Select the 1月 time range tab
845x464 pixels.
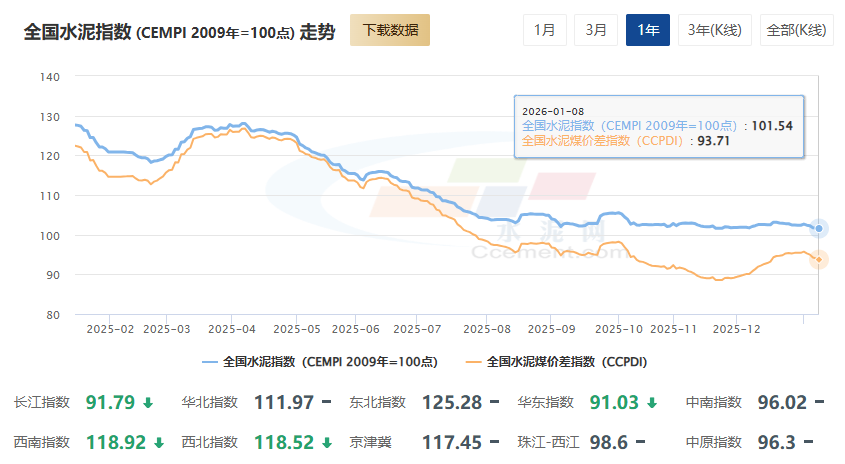(x=544, y=30)
